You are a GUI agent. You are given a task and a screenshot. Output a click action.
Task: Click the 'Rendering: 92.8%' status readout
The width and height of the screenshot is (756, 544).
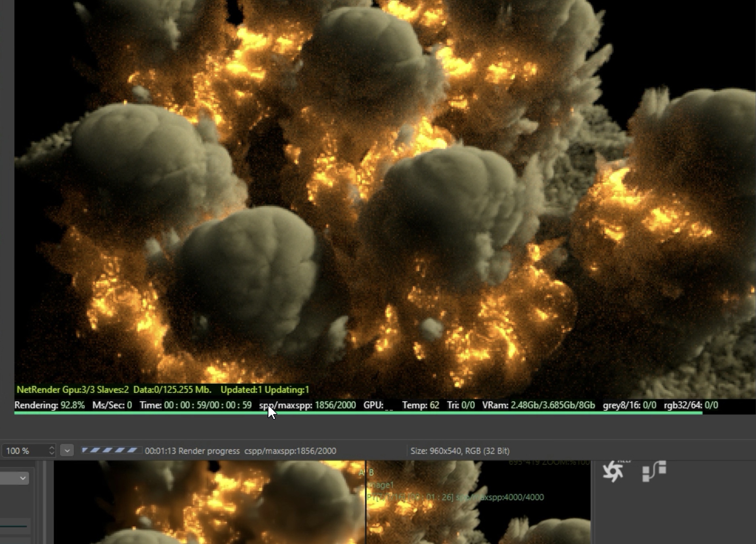click(x=50, y=405)
